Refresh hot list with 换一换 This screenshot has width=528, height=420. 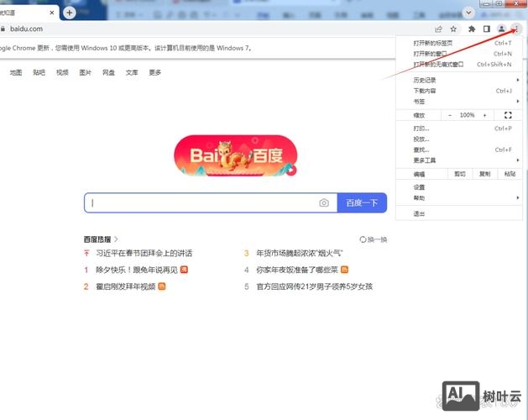point(374,239)
